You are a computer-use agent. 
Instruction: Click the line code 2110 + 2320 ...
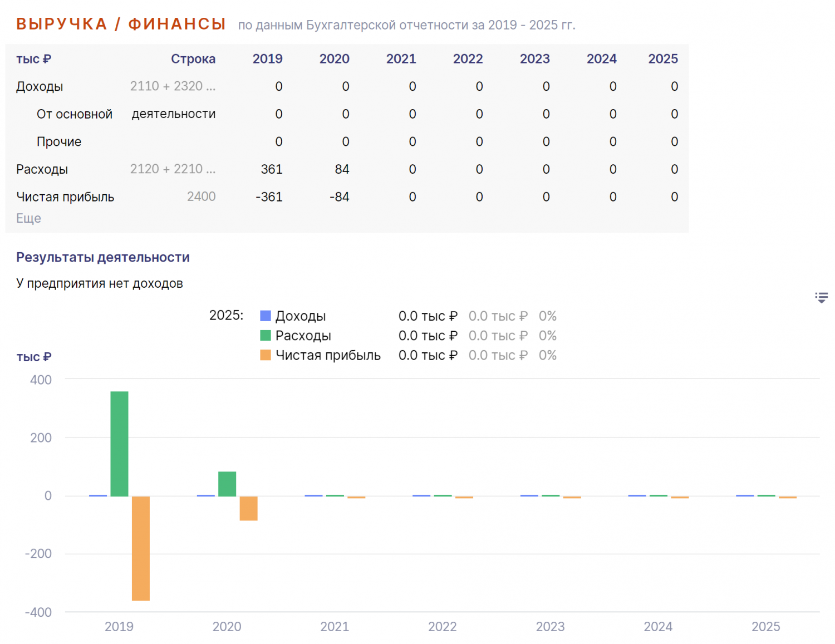tap(173, 86)
